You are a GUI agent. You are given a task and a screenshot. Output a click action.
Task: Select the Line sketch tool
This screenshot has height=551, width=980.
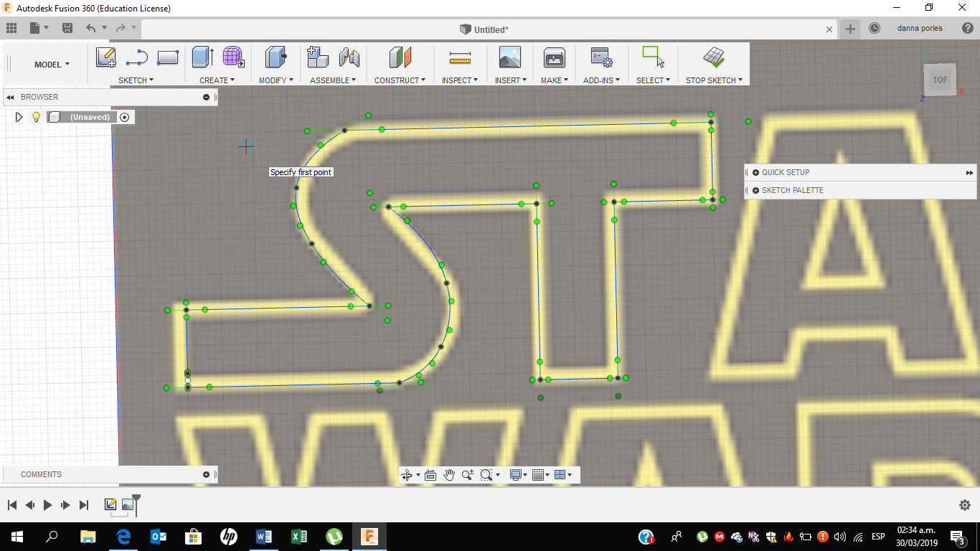[136, 57]
